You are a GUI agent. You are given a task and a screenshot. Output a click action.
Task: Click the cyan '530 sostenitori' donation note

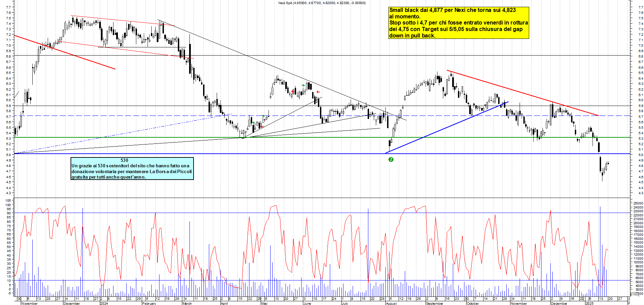tap(132, 168)
